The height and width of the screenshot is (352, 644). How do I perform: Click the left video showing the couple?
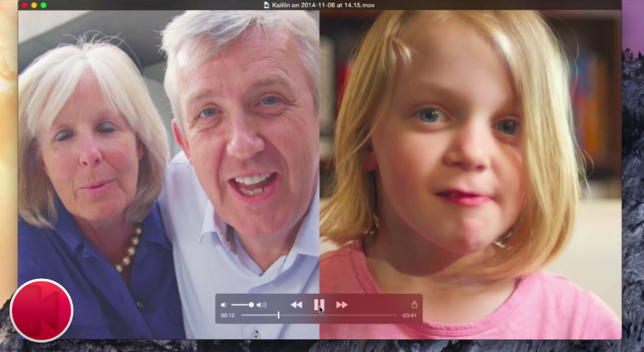[168, 159]
